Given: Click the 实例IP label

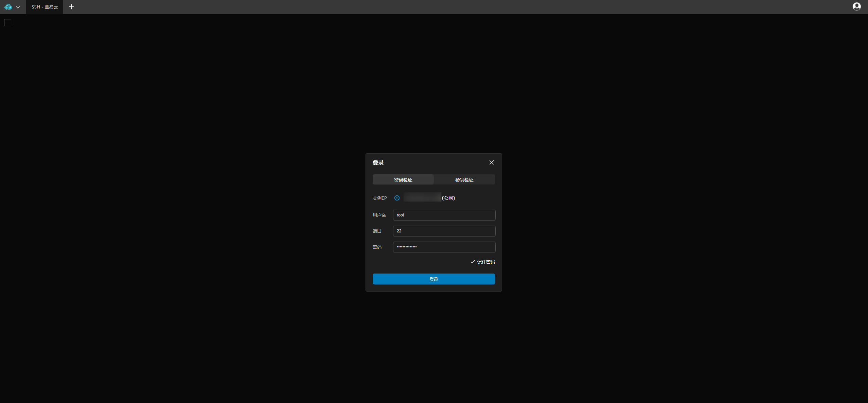Looking at the screenshot, I should click(x=379, y=198).
